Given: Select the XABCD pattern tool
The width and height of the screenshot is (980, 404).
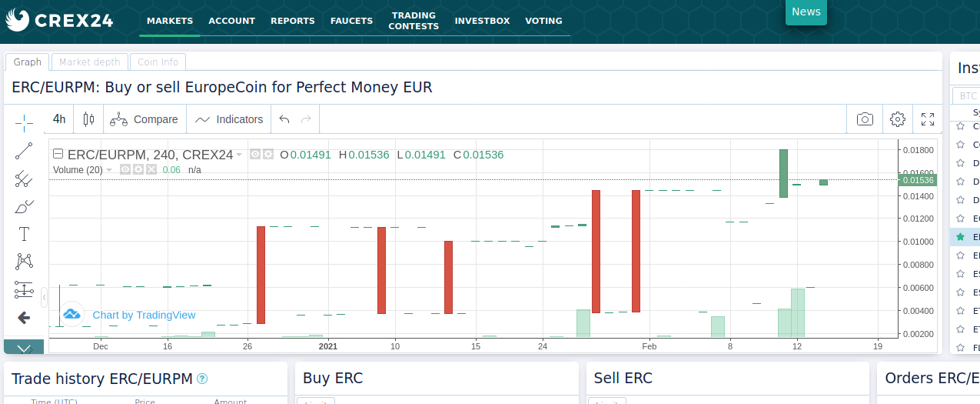Looking at the screenshot, I should (x=24, y=262).
